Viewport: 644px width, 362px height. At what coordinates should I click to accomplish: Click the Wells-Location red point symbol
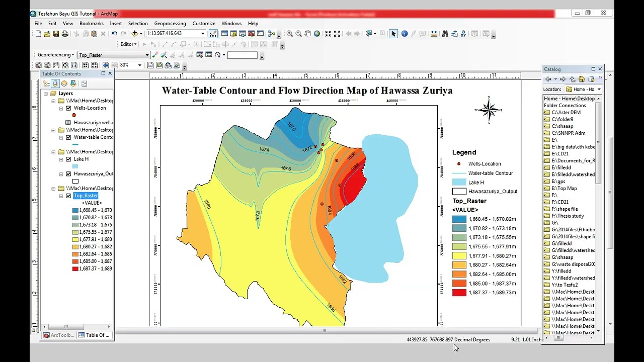74,115
